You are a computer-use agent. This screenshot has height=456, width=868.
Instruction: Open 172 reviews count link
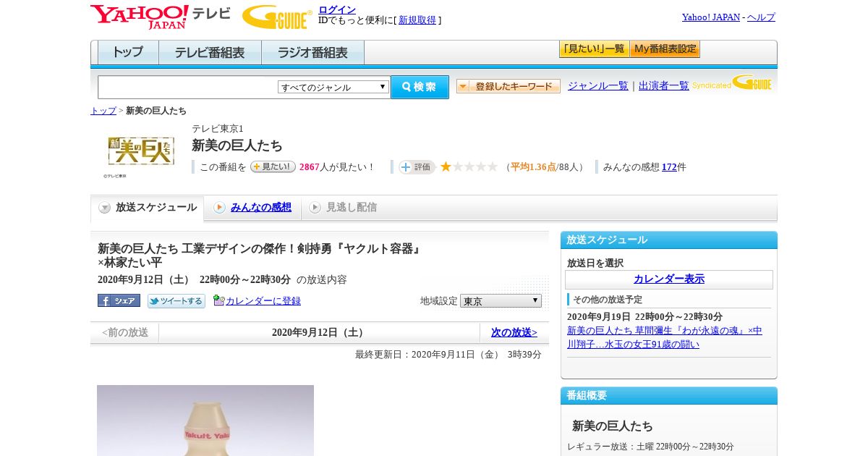[669, 166]
